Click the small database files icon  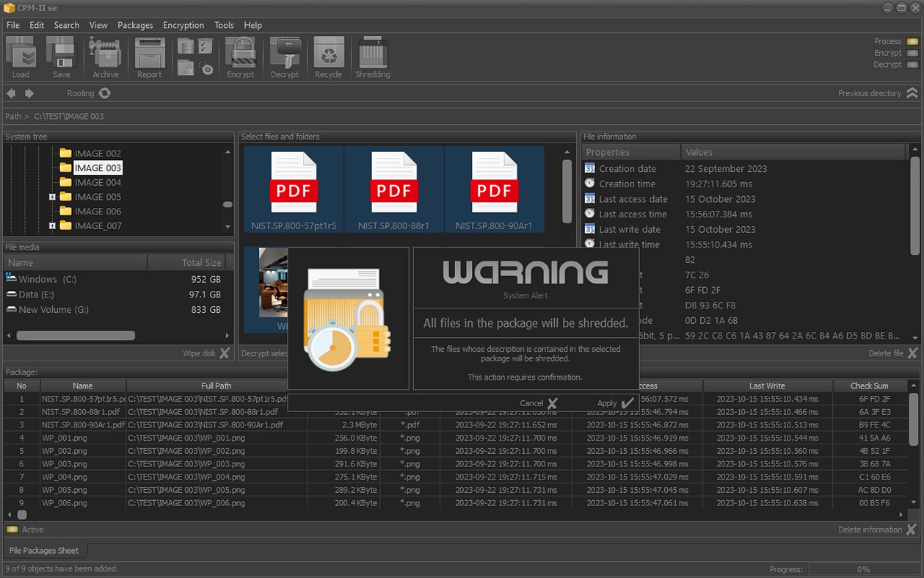pos(186,46)
